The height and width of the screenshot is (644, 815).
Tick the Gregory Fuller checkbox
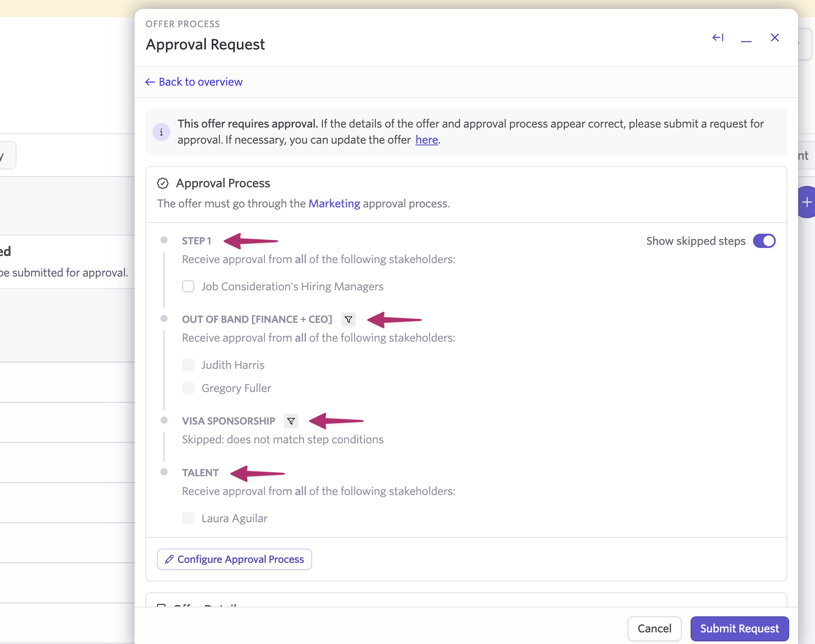coord(188,388)
